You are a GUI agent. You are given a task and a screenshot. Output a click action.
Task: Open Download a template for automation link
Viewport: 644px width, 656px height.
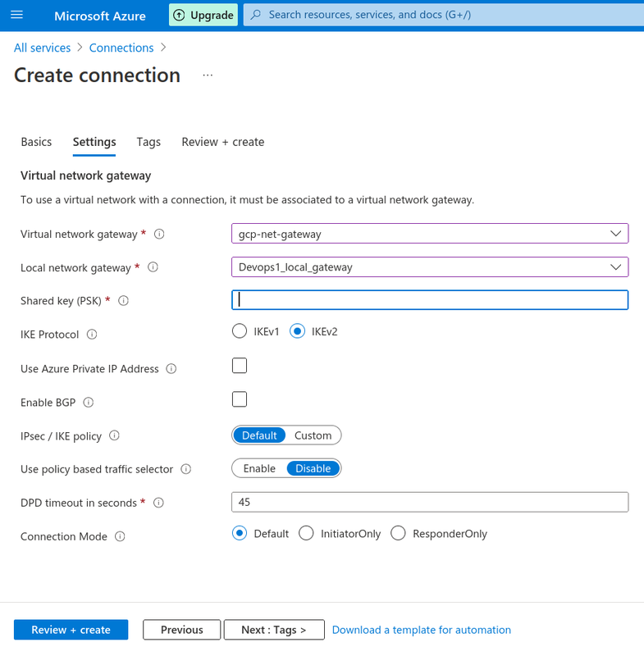[422, 630]
